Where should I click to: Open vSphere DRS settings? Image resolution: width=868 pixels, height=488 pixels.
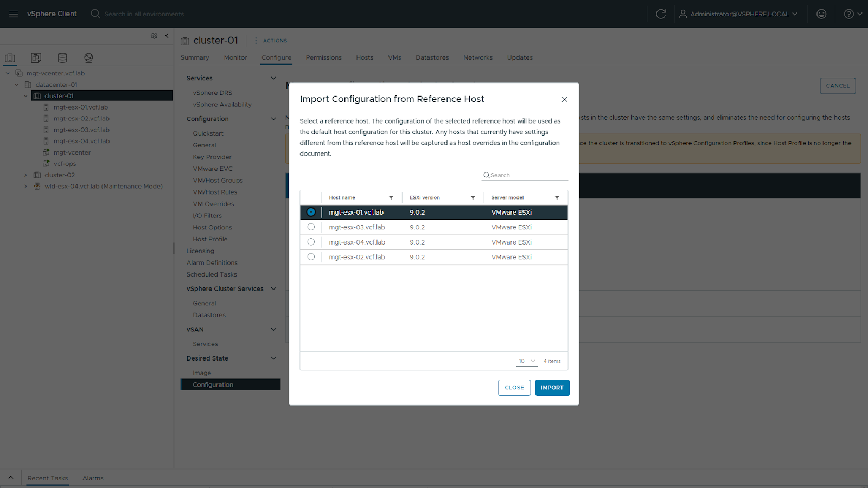click(x=213, y=93)
